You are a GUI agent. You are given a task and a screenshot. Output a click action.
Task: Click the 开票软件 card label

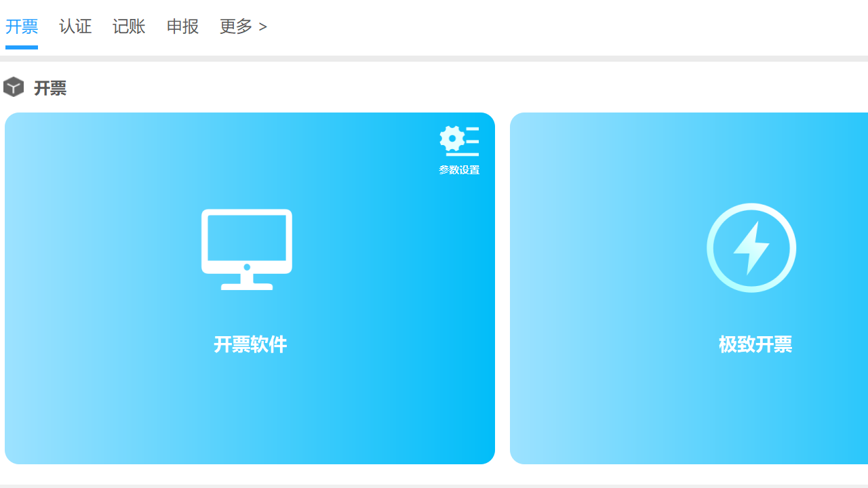point(250,344)
